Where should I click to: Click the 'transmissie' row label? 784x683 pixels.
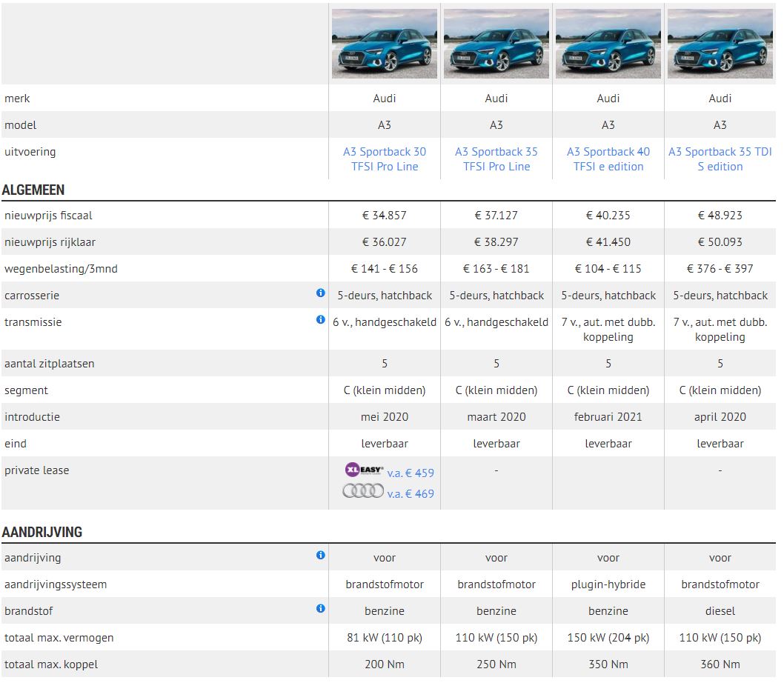33,322
